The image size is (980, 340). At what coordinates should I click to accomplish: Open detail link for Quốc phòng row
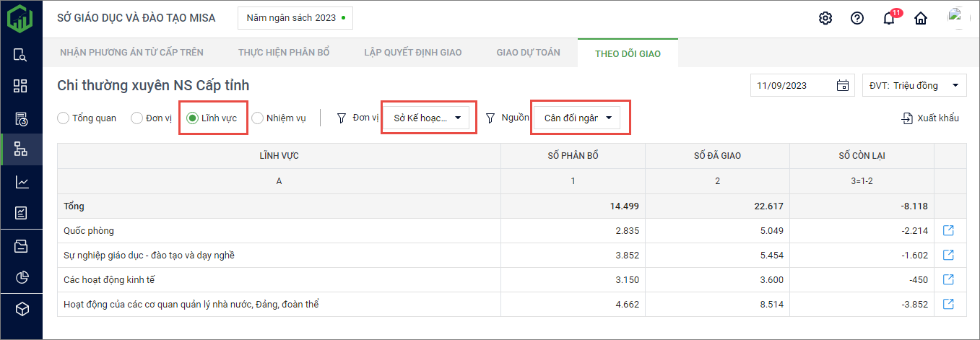(x=949, y=231)
